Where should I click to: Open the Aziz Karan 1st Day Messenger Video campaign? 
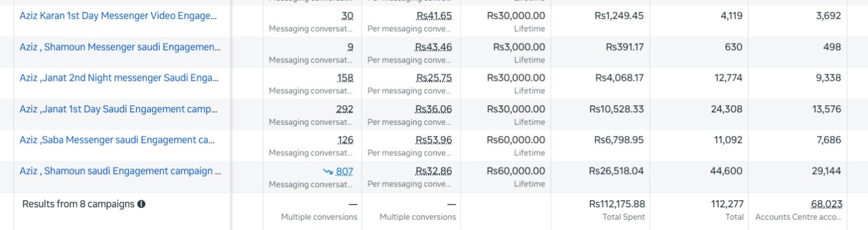pos(118,16)
